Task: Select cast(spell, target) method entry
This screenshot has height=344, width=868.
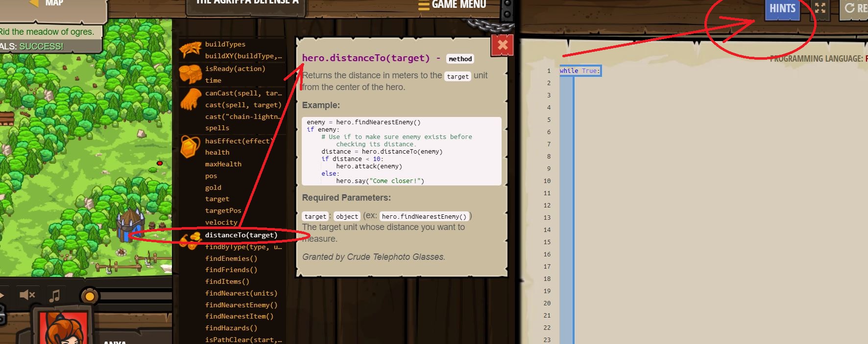Action: coord(243,105)
